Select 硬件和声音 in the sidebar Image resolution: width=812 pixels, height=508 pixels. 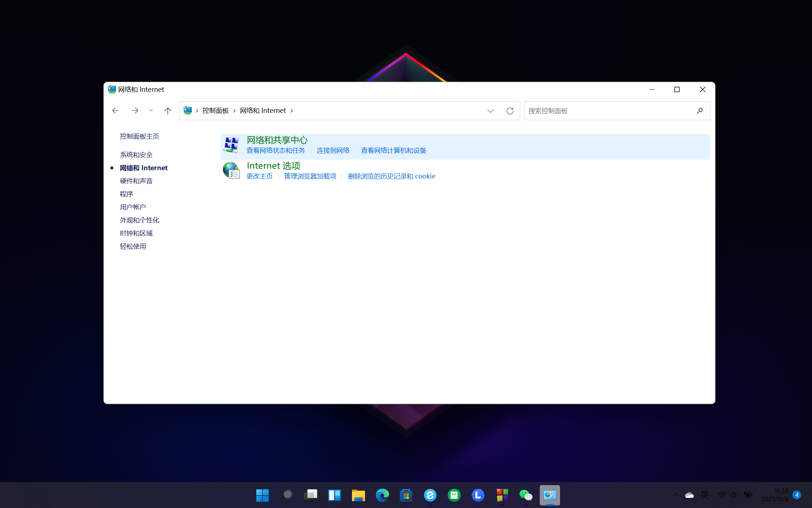pyautogui.click(x=136, y=181)
